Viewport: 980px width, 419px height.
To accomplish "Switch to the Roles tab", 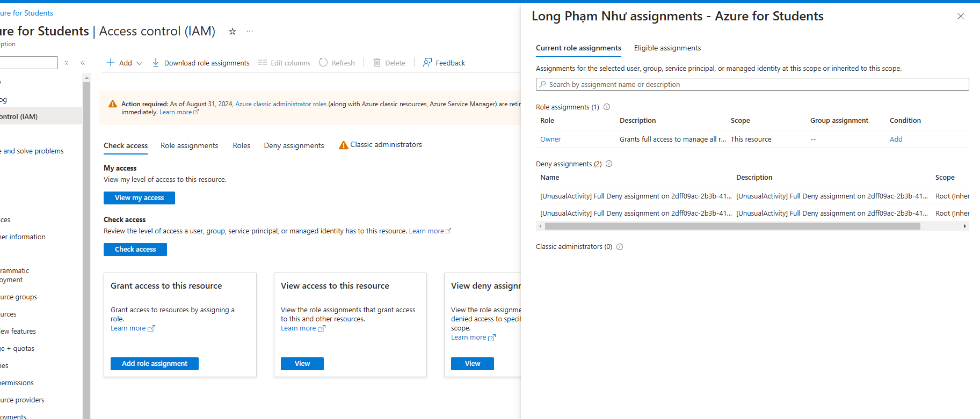I will [x=242, y=145].
